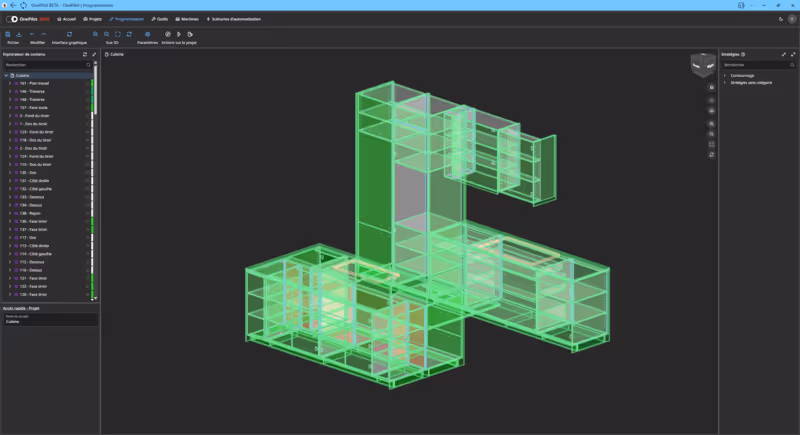The image size is (800, 435).
Task: Click the play icon in Actions sur le projet
Action: 179,34
